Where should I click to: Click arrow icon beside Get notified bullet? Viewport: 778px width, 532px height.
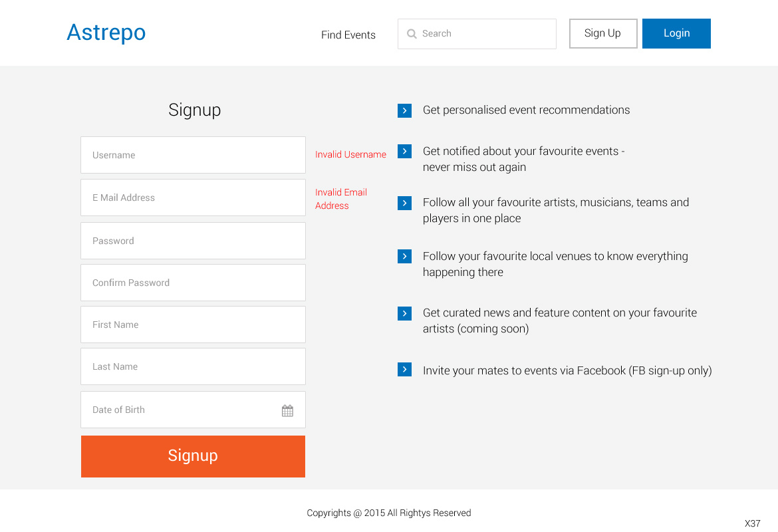tap(404, 152)
